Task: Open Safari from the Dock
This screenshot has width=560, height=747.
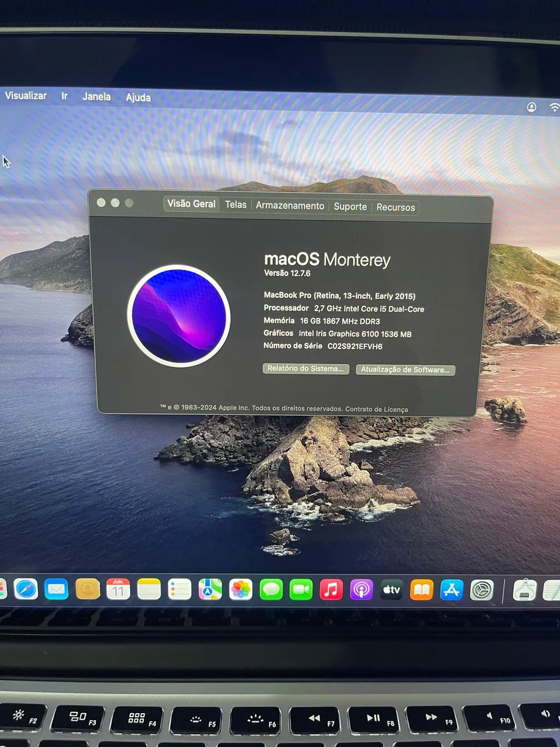Action: click(26, 589)
